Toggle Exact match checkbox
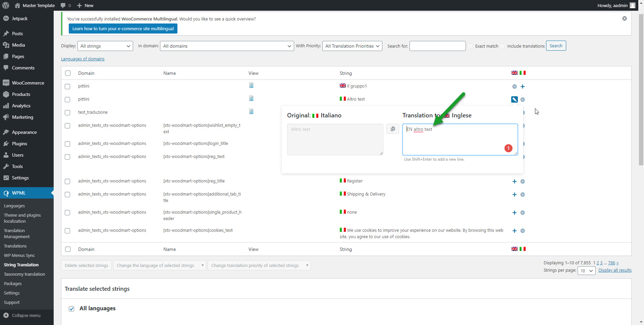Image resolution: width=644 pixels, height=325 pixels. click(470, 46)
